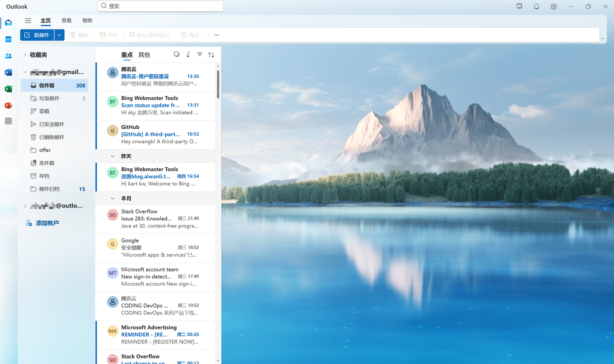Image resolution: width=614 pixels, height=364 pixels.
Task: Click the more options ellipsis in toolbar
Action: 217,35
